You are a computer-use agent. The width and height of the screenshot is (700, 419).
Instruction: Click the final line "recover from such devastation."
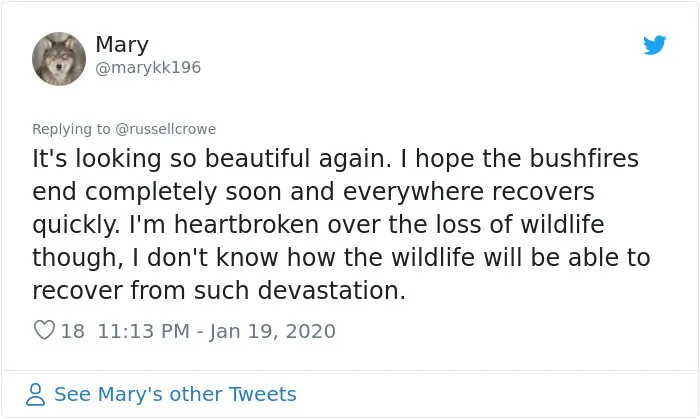pos(219,290)
